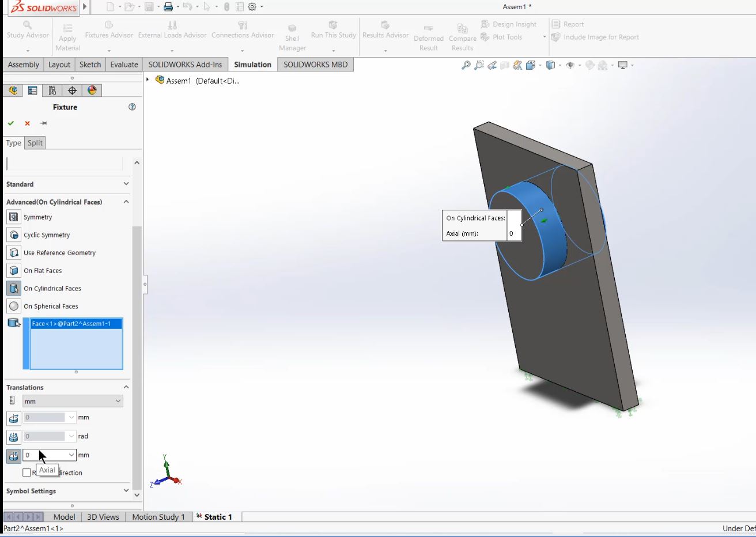Choose the Symmetry fixture option
756x537 pixels.
(x=37, y=217)
